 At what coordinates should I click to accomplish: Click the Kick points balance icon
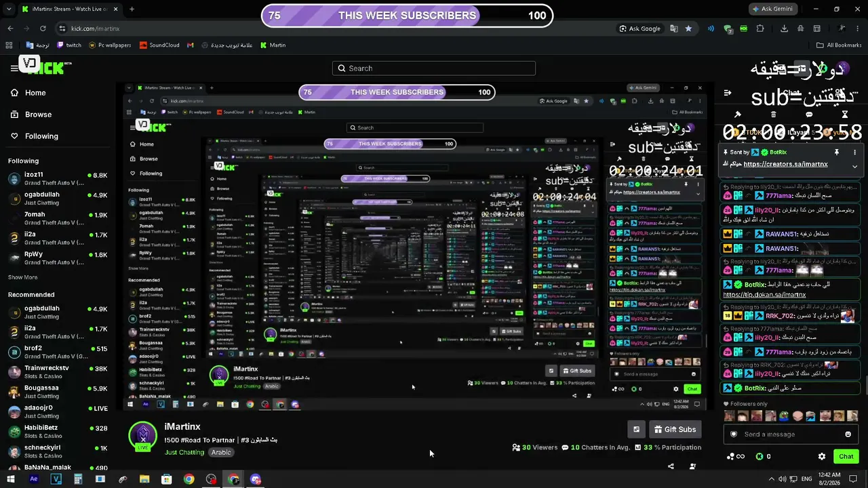coord(759,457)
